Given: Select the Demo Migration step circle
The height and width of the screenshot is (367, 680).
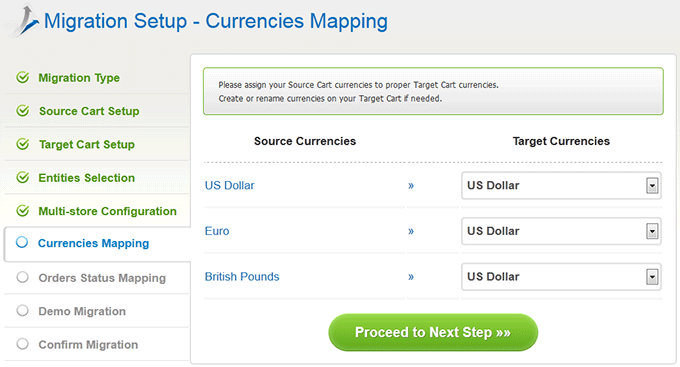Looking at the screenshot, I should tap(23, 311).
